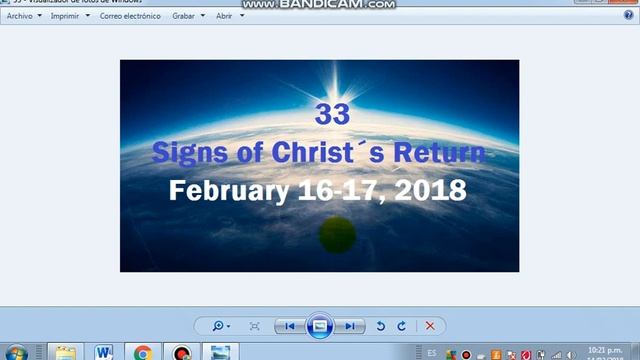Expand the Archivo dropdown arrow
Screen dimensions: 640x360
pos(40,16)
